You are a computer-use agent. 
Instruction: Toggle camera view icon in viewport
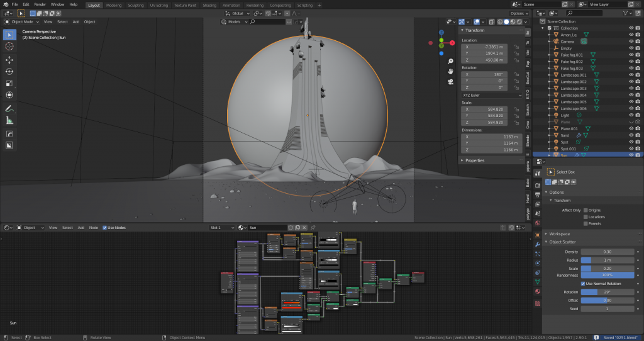tap(450, 82)
